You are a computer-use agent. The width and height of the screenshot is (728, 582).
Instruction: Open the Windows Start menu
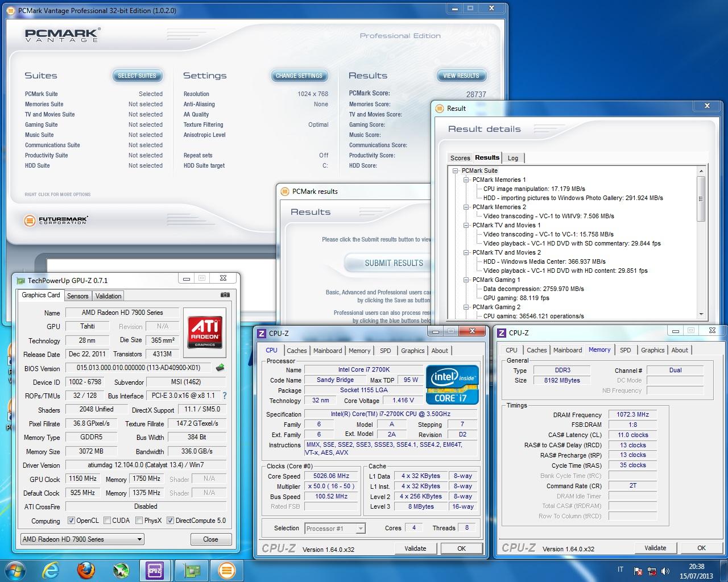click(14, 570)
